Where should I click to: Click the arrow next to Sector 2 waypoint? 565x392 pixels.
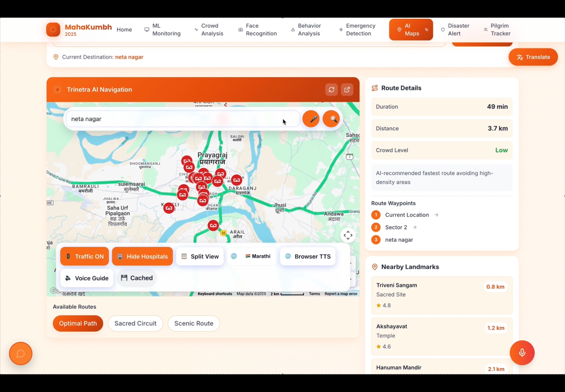[x=415, y=227]
